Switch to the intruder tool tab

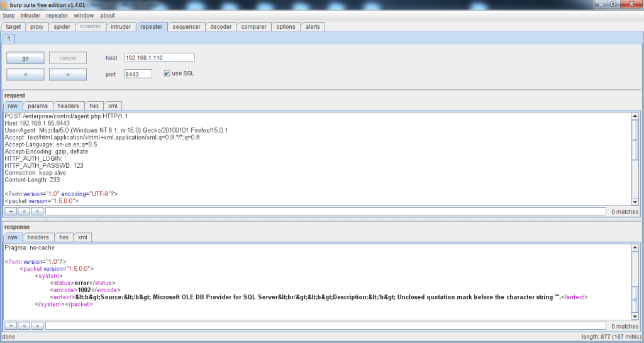pos(121,26)
